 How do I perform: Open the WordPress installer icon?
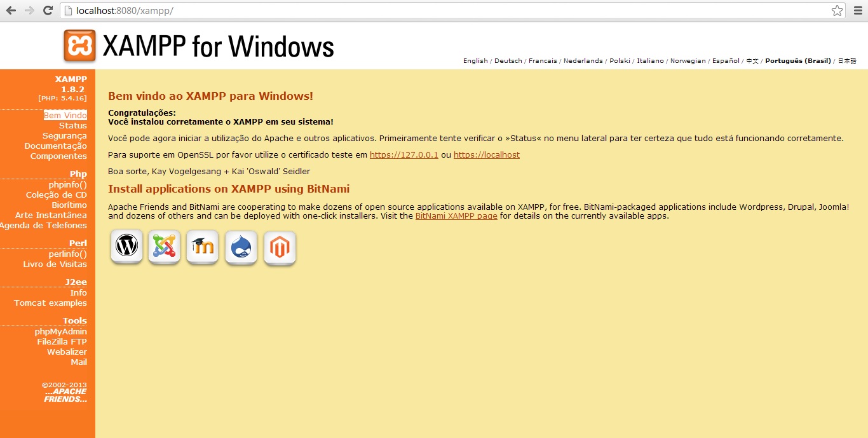pos(127,247)
